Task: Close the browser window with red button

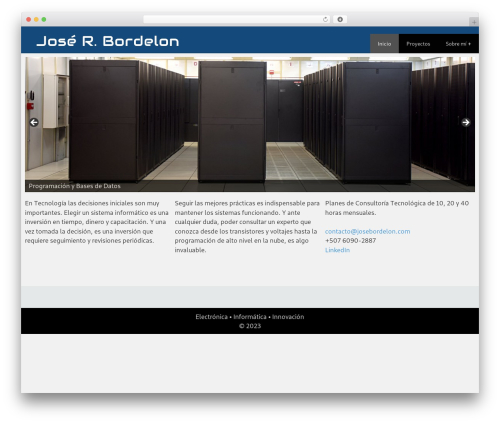Action: [x=29, y=20]
